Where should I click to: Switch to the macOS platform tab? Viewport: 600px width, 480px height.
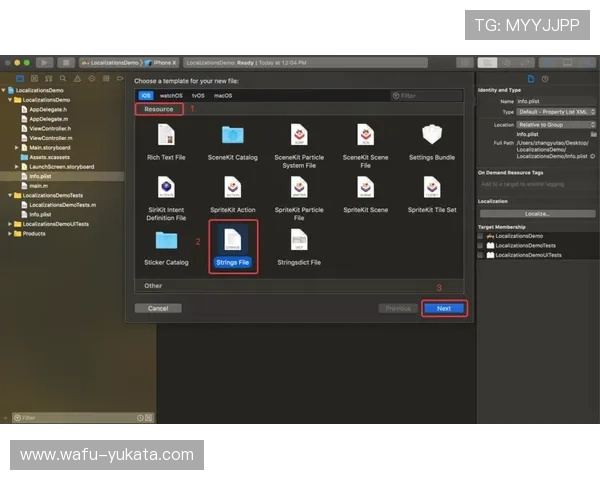coord(222,96)
